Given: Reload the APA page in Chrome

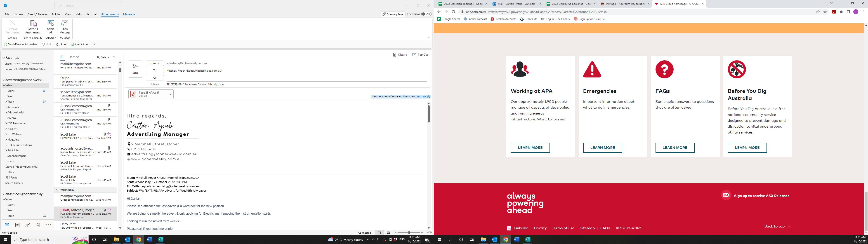Looking at the screenshot, I should tap(453, 12).
